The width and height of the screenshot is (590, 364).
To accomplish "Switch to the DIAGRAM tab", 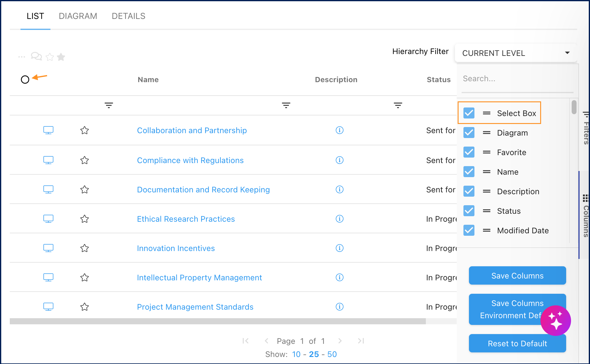I will coord(78,16).
